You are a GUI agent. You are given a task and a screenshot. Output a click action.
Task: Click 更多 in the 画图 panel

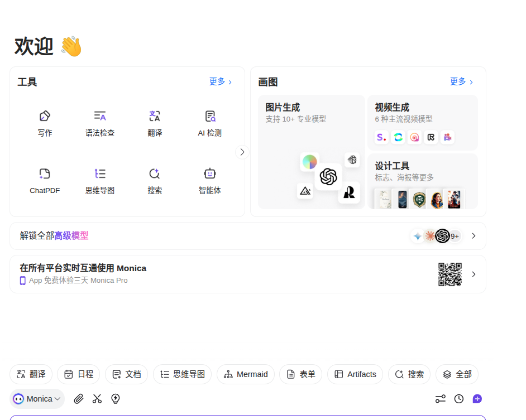click(461, 81)
